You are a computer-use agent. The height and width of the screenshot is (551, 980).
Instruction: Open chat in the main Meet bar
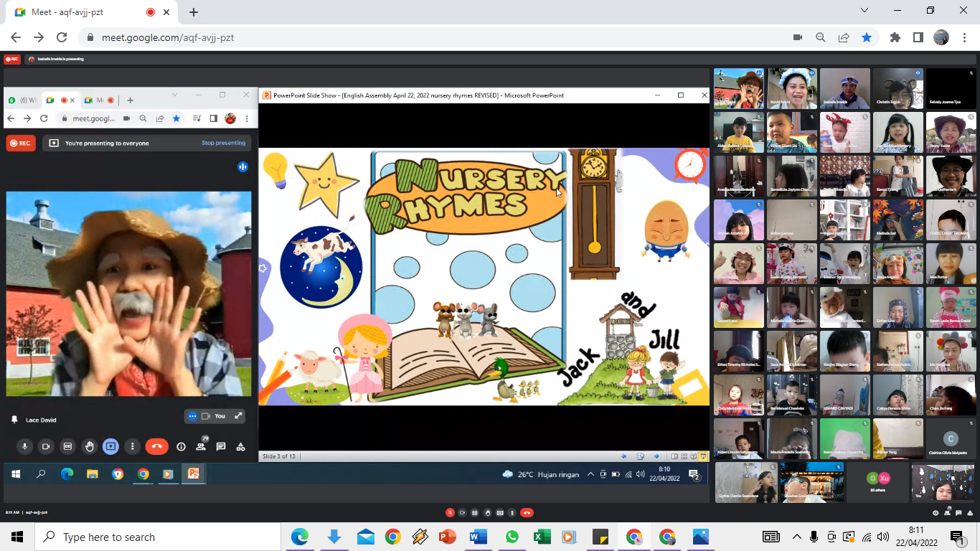958,513
